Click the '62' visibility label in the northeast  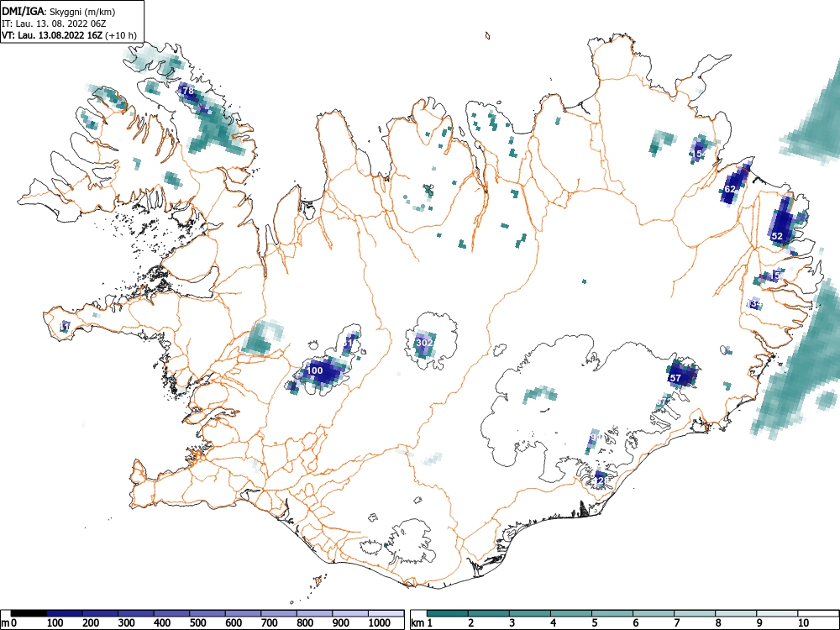(x=730, y=189)
